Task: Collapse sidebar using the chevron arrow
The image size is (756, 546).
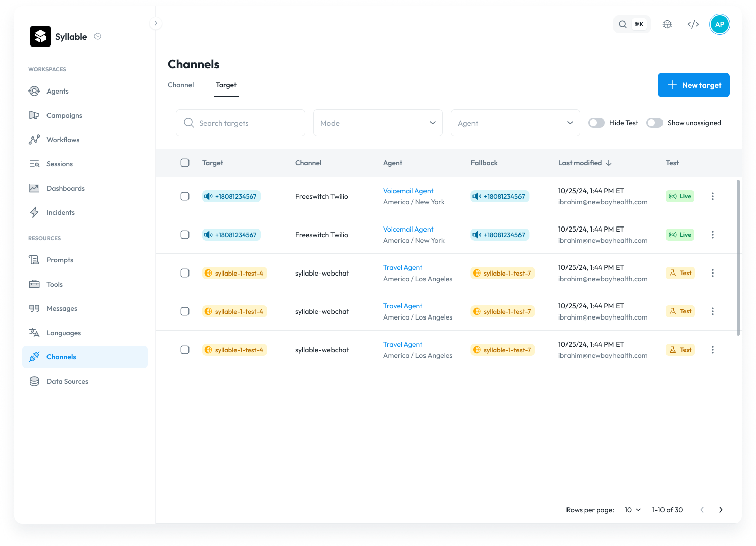Action: pos(156,23)
